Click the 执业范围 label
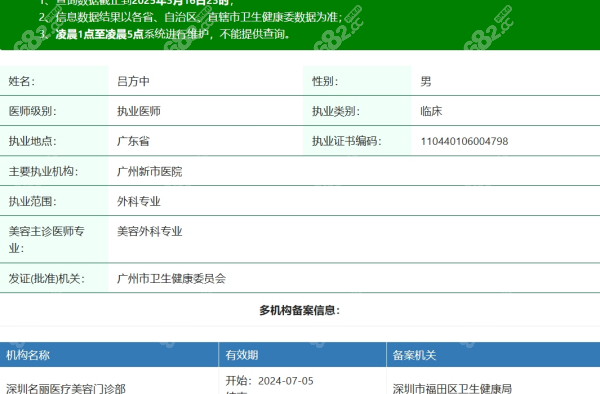This screenshot has width=600, height=394. (33, 201)
